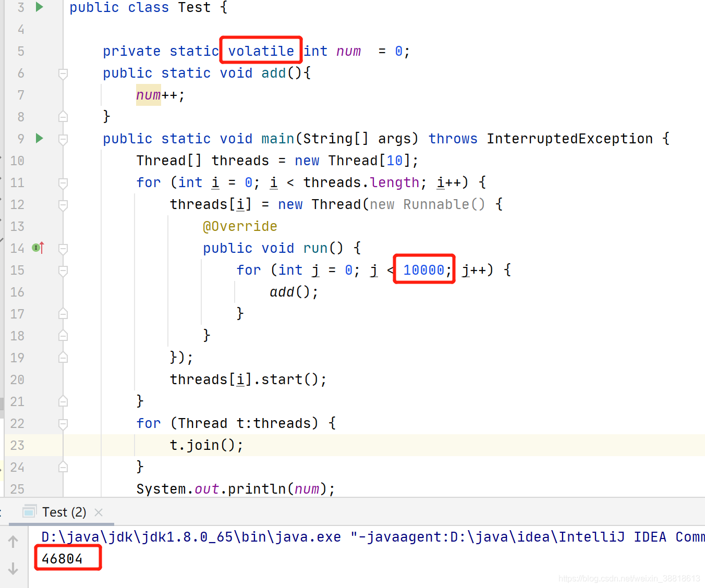Image resolution: width=705 pixels, height=588 pixels.
Task: Collapse the add() method at line 6
Action: click(63, 73)
